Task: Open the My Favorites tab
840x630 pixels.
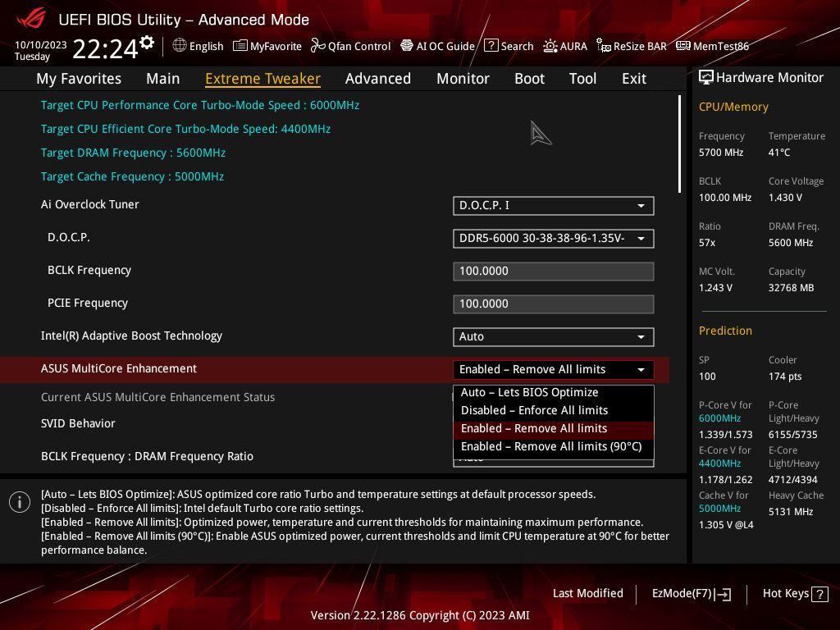Action: [x=79, y=78]
